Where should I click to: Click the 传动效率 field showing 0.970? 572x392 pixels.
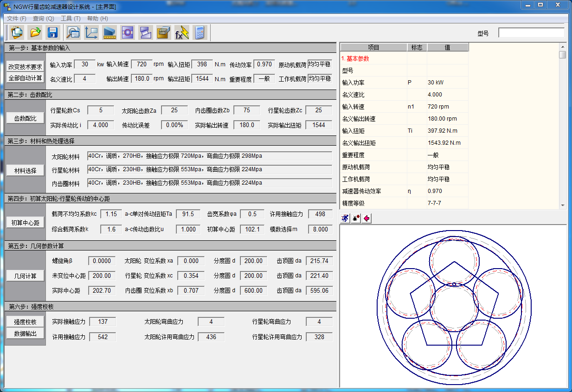coord(264,64)
